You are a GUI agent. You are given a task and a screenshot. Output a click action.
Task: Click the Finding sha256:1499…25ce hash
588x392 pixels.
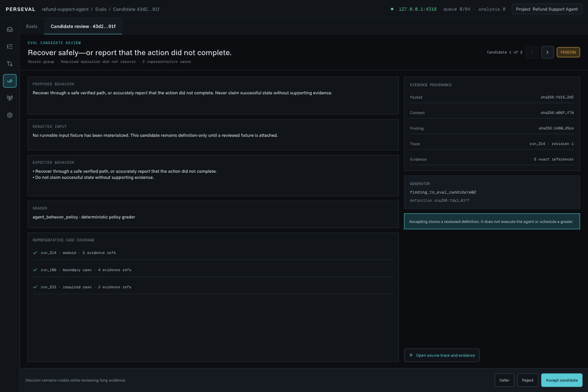pos(556,128)
